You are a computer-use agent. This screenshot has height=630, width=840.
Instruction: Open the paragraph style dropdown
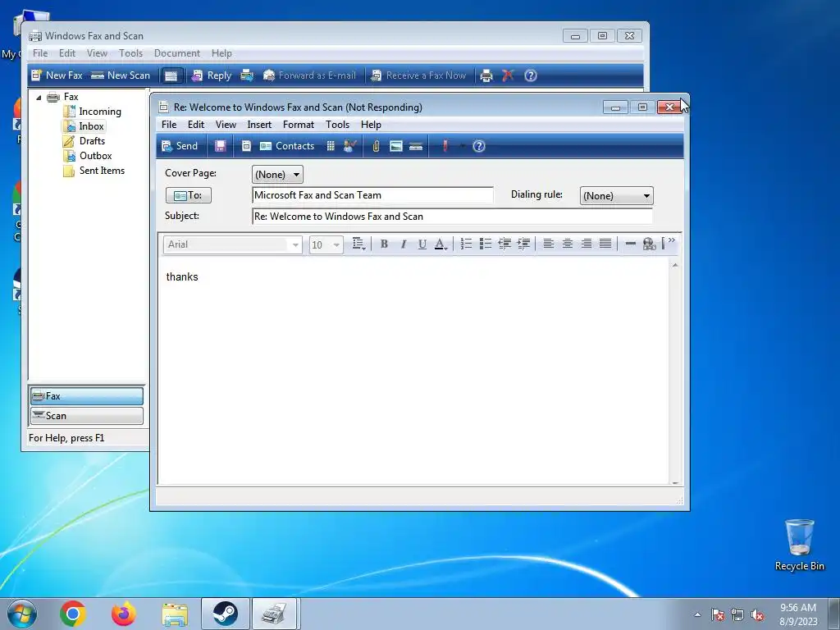coord(358,244)
